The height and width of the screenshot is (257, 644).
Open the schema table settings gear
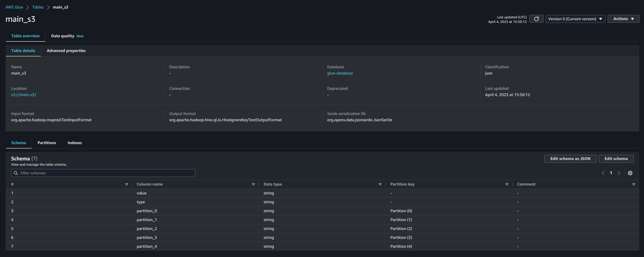[630, 173]
